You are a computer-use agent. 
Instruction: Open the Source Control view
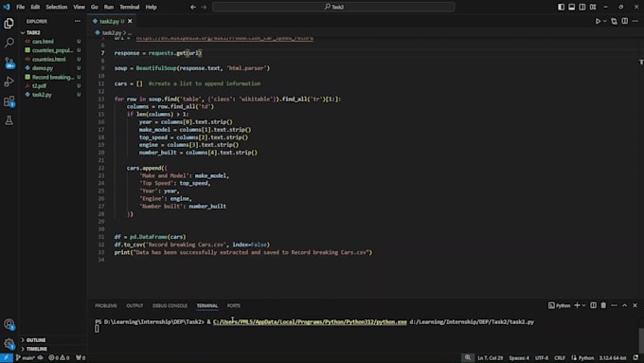(9, 63)
